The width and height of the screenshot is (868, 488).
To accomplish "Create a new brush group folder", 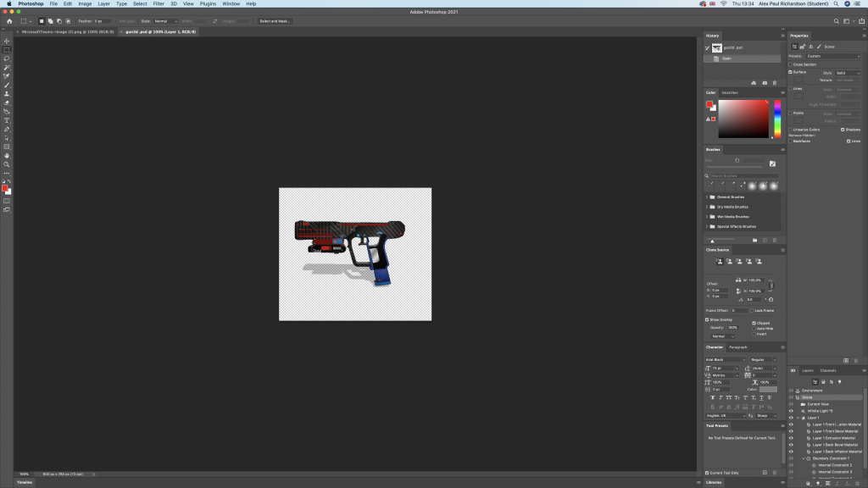I will click(x=754, y=240).
